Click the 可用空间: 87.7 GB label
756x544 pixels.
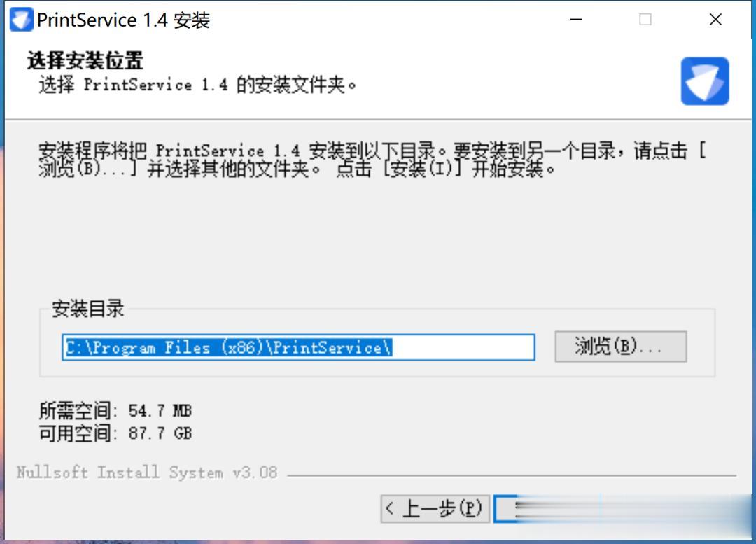click(x=115, y=433)
